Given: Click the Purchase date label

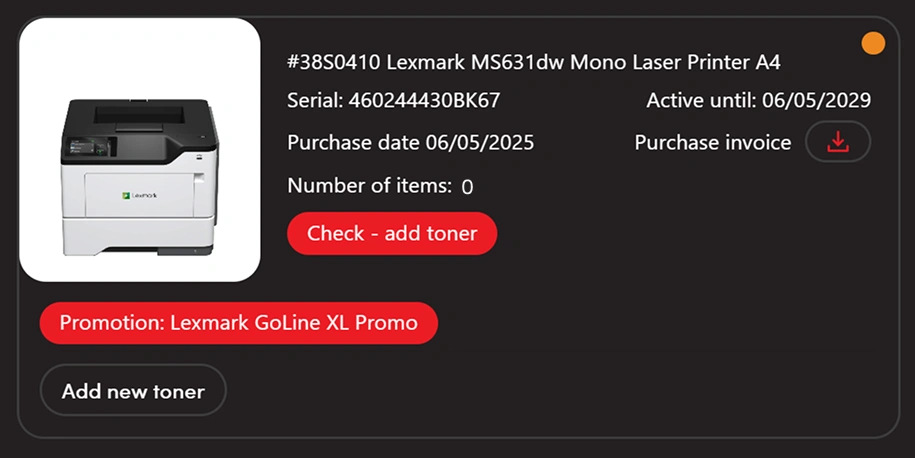Looking at the screenshot, I should point(352,143).
